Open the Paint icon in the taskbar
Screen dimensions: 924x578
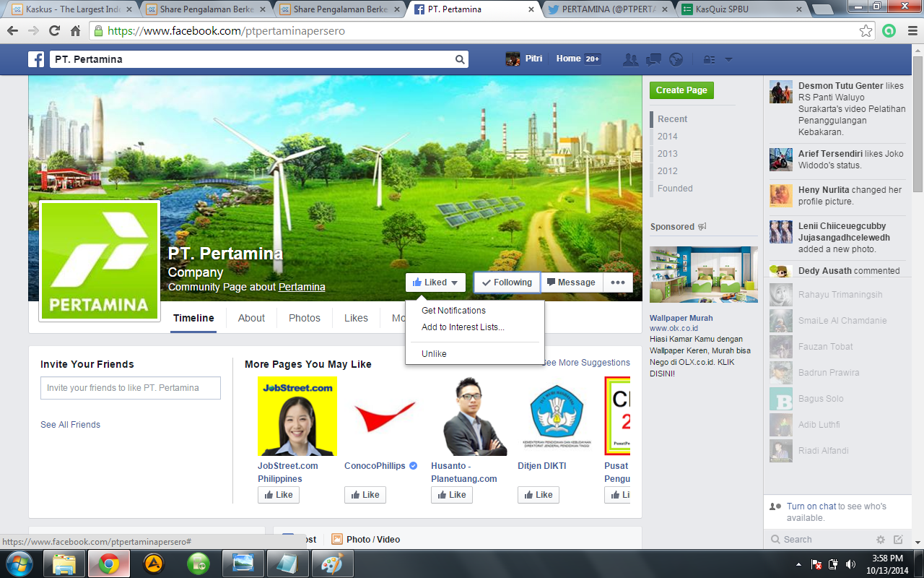[333, 563]
